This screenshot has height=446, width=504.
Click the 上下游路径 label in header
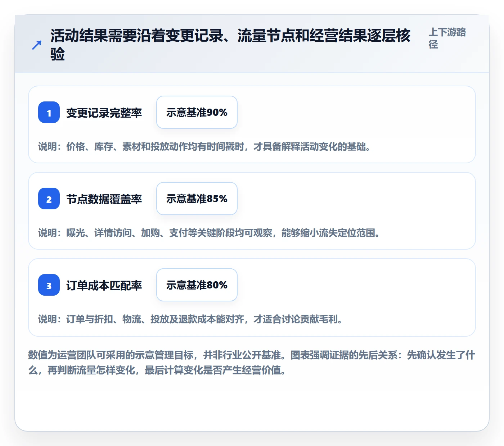[447, 38]
